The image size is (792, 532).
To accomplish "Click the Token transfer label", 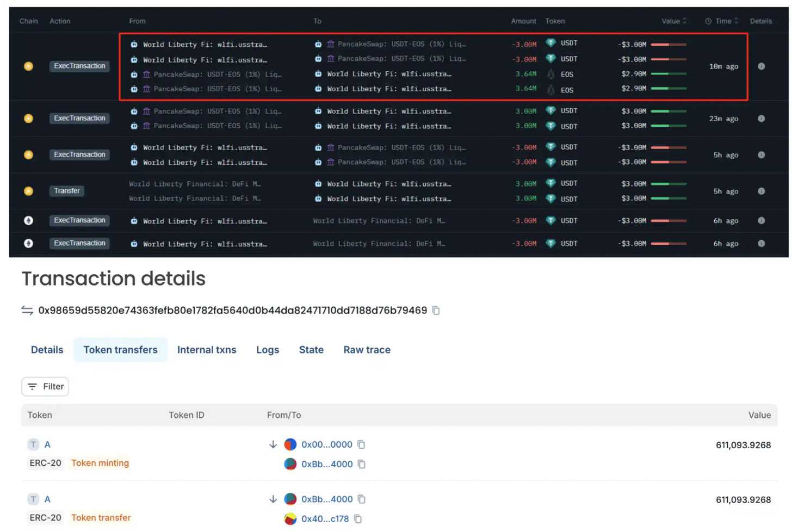I will 101,518.
